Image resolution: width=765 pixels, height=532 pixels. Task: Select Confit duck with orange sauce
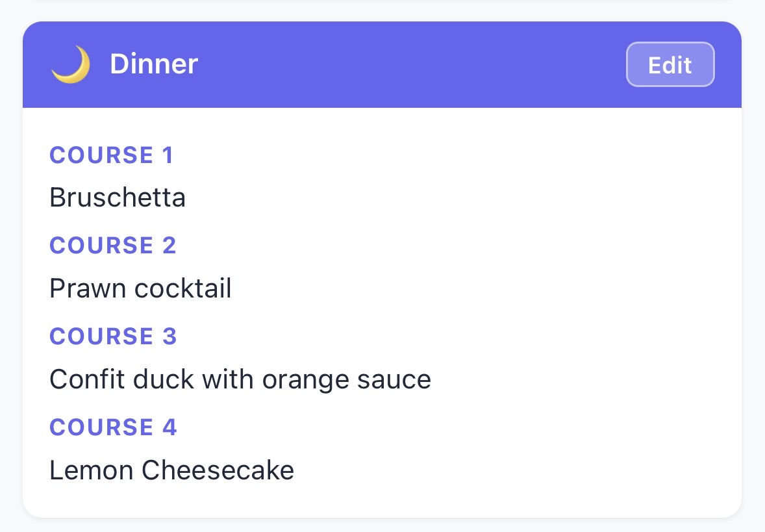click(240, 379)
